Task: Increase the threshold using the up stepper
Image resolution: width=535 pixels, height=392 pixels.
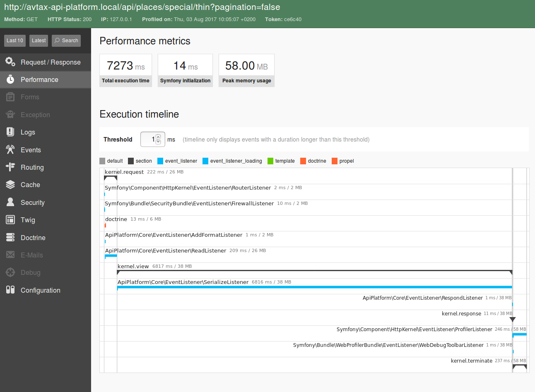Action: tap(157, 137)
